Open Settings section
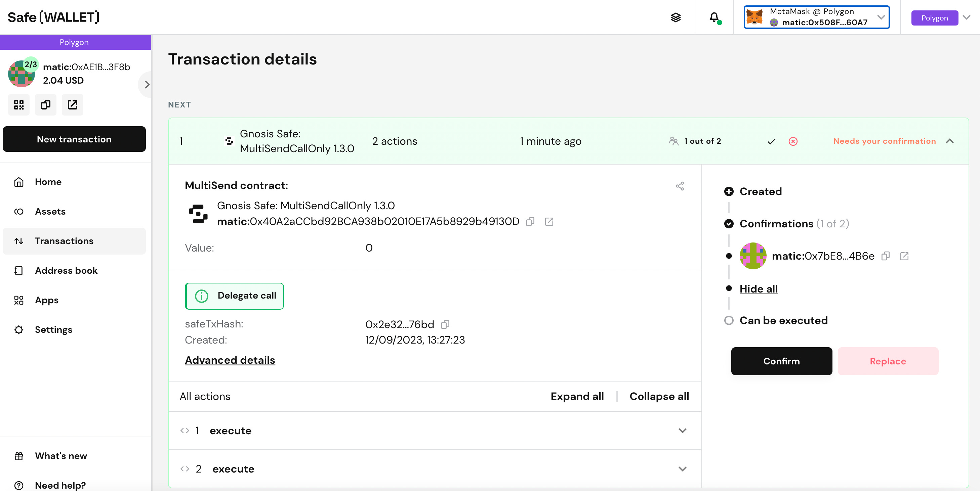The height and width of the screenshot is (491, 980). click(74, 330)
